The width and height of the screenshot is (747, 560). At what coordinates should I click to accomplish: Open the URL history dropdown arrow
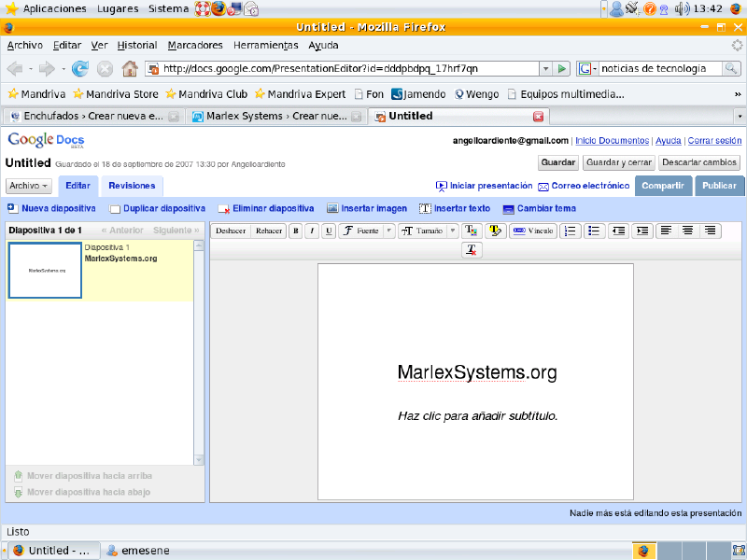[546, 68]
